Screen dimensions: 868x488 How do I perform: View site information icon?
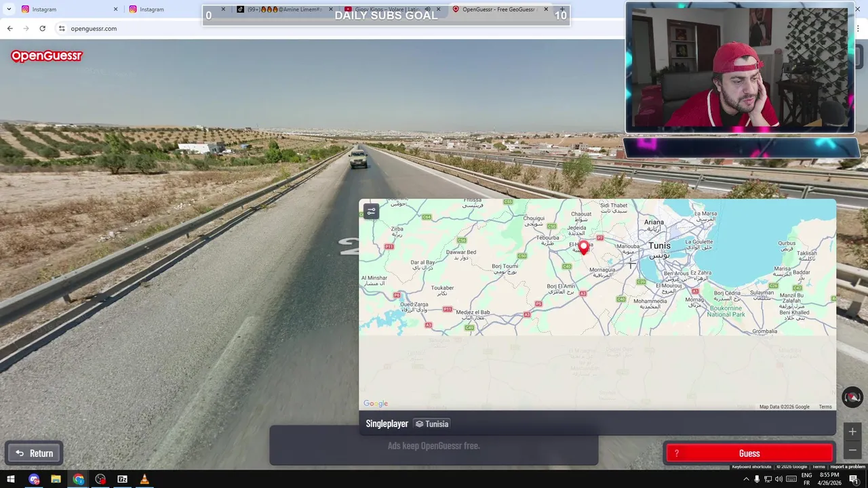(62, 28)
